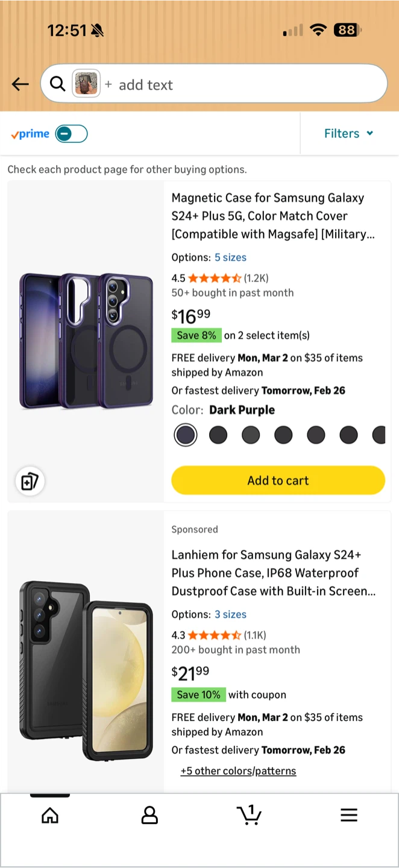Toggle the Prime filter switch
Screen dimensions: 399x868
(72, 134)
